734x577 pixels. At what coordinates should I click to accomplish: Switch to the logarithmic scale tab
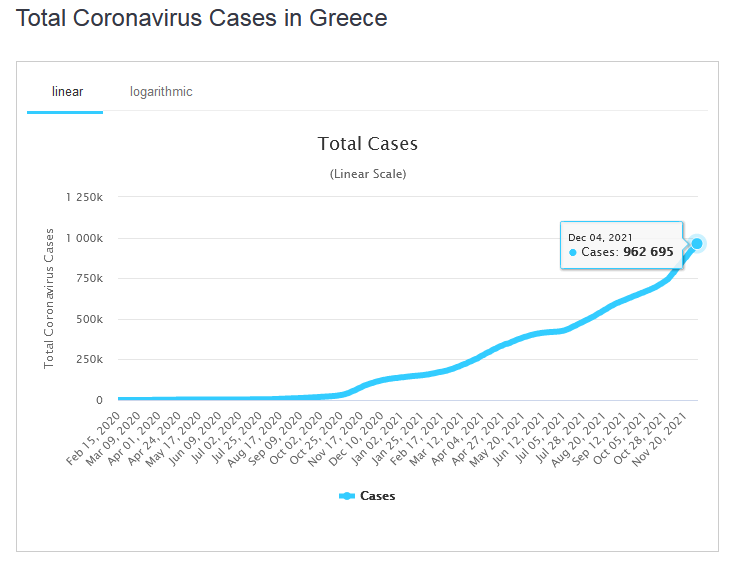tap(161, 92)
